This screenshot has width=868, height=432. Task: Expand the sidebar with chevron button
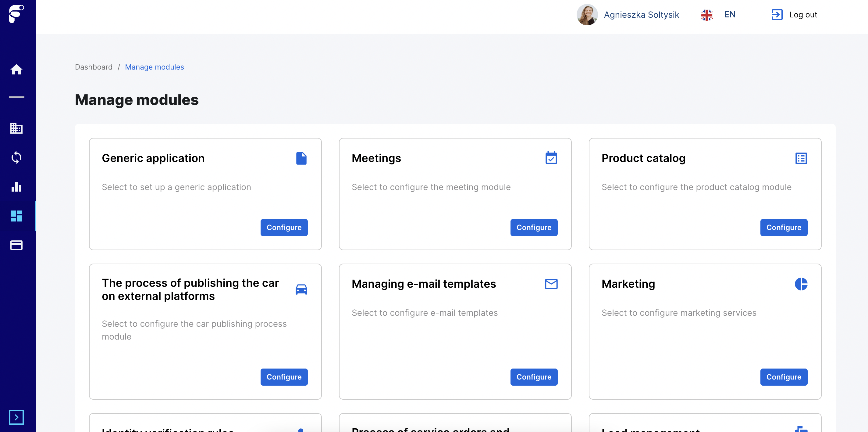pos(16,417)
